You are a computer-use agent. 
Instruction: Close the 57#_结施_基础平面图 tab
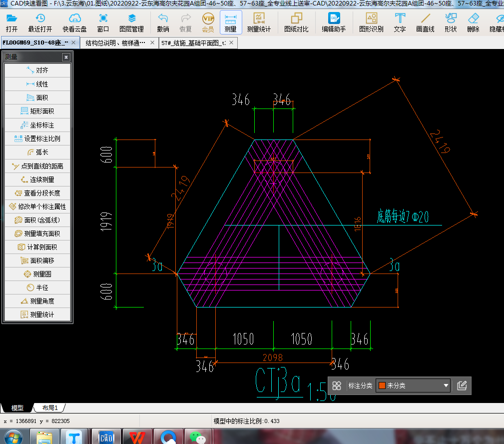231,42
